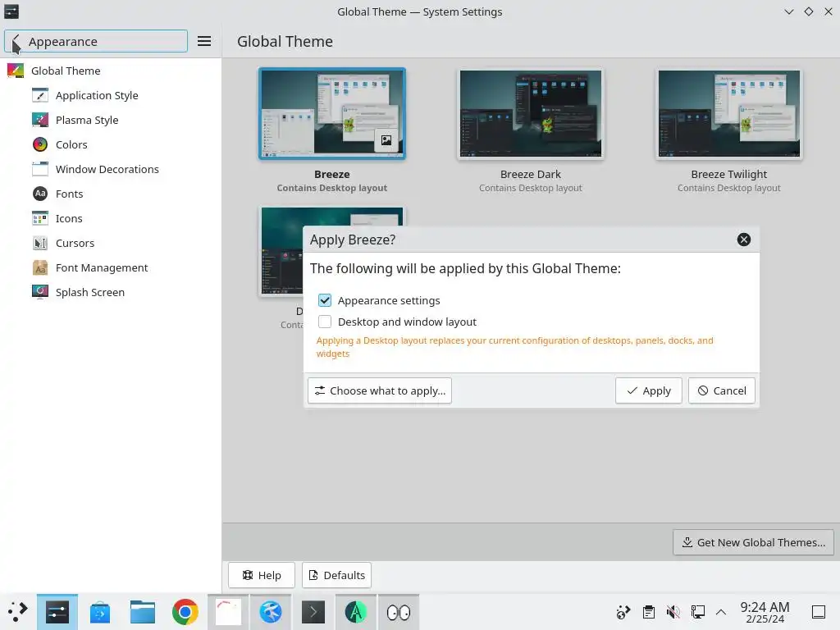Expand the hidden system tray icons arrow
Image resolution: width=840 pixels, height=630 pixels.
point(721,612)
